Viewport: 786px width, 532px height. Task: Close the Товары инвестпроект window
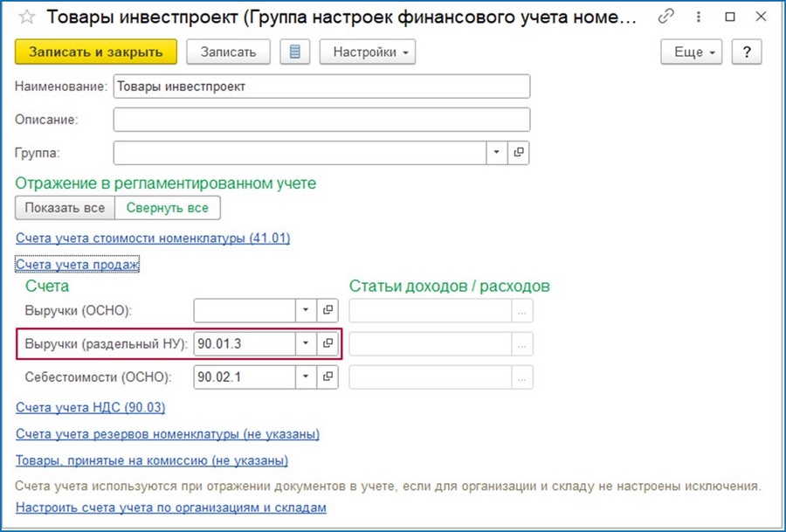[x=761, y=17]
